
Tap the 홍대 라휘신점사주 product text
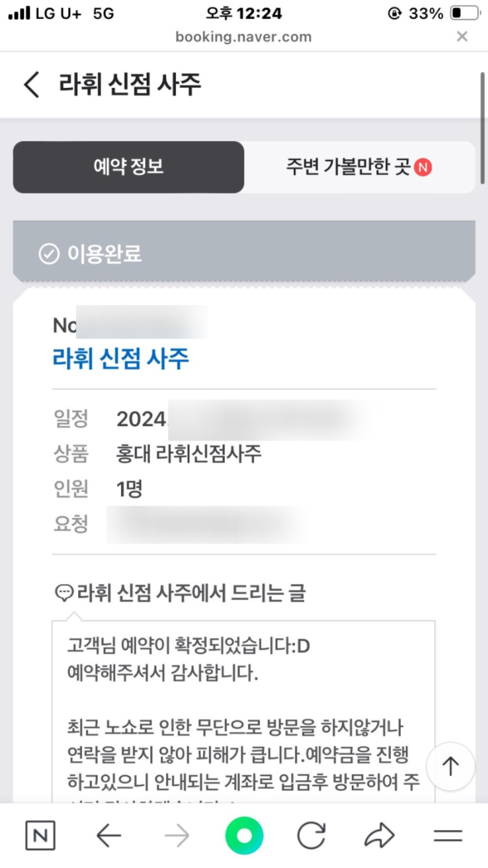pos(188,454)
